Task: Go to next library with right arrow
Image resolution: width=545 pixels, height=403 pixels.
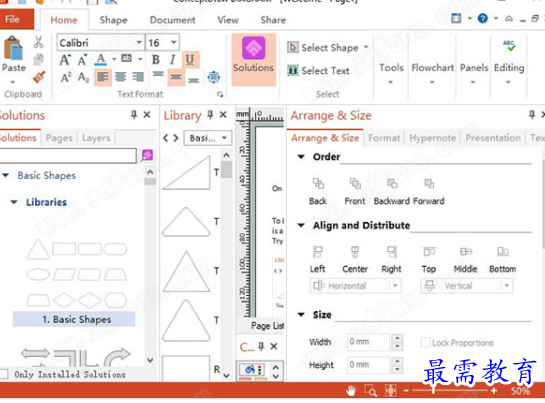Action: pyautogui.click(x=176, y=138)
